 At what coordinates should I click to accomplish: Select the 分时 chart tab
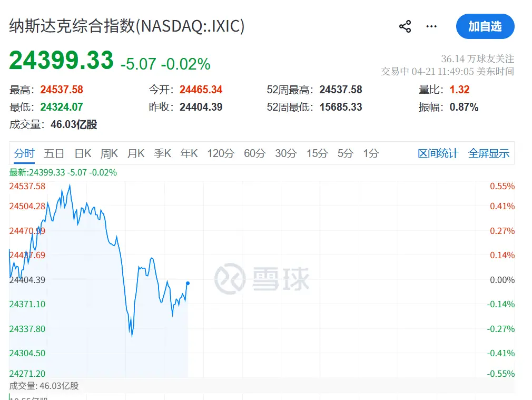tap(24, 153)
